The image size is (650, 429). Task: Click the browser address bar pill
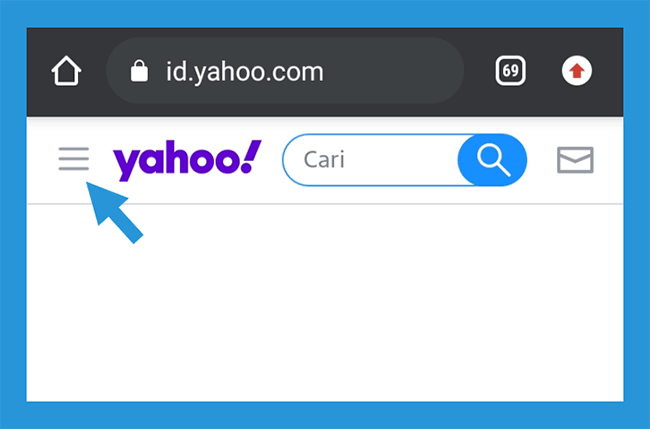click(285, 70)
